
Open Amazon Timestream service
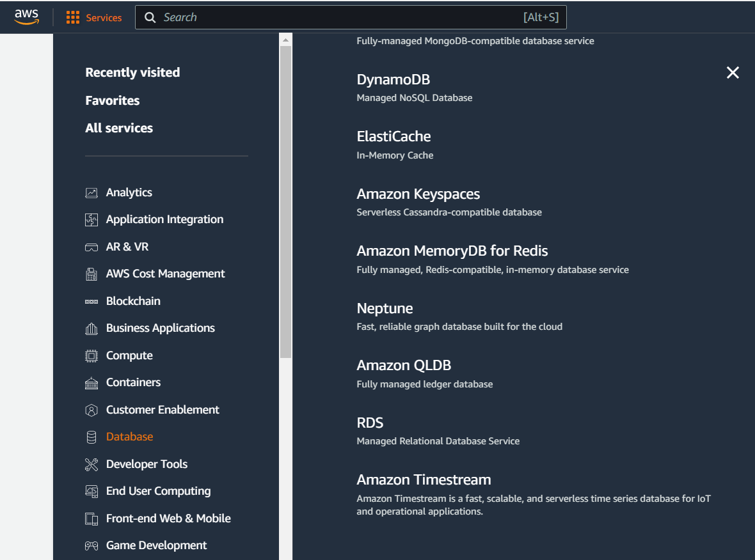tap(424, 480)
